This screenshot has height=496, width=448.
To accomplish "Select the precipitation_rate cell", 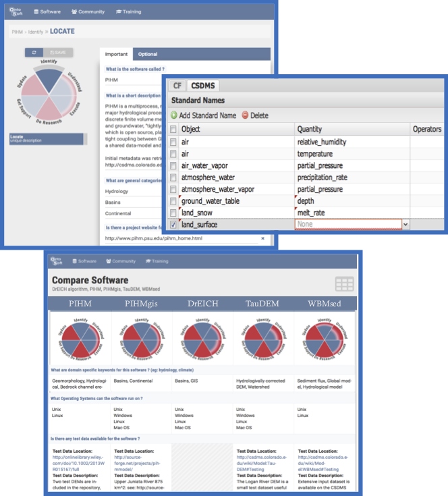I will 352,177.
